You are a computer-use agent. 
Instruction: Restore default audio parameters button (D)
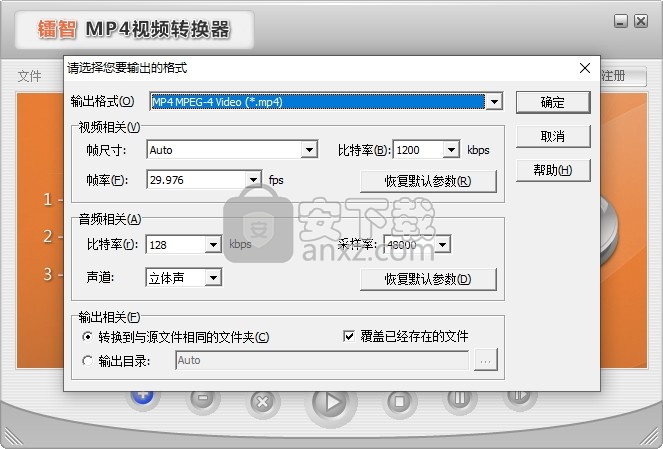428,279
